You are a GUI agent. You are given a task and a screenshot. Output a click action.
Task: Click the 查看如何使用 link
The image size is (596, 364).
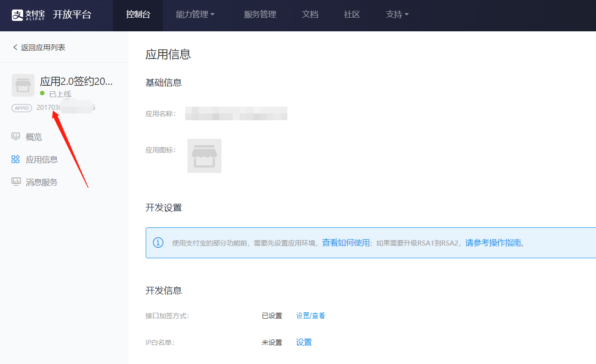point(346,242)
